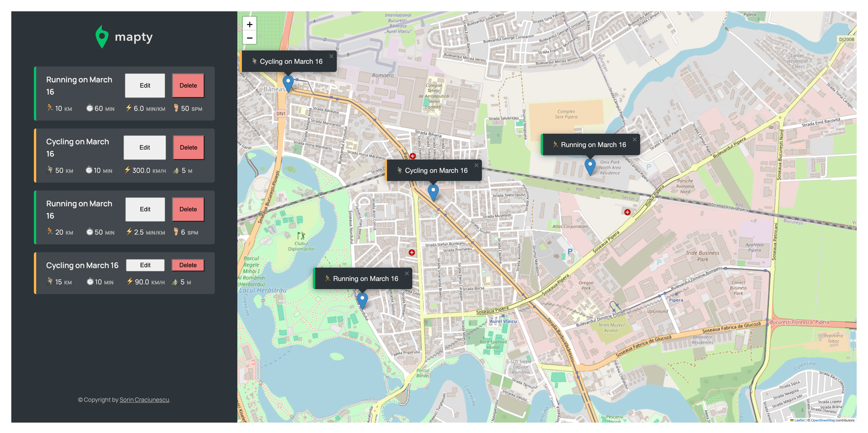This screenshot has height=433, width=868.
Task: Click foot icon beside 50 SPM
Action: 176,108
